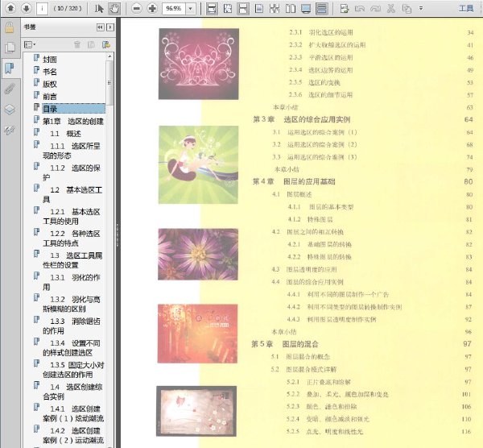483x448 pixels.
Task: Click the edit document icon
Action: pyautogui.click(x=345, y=8)
